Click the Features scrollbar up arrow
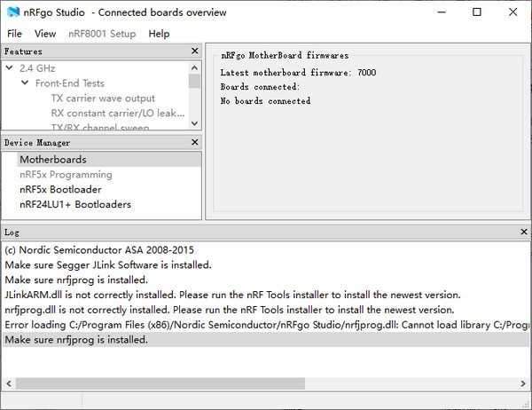 coord(194,67)
